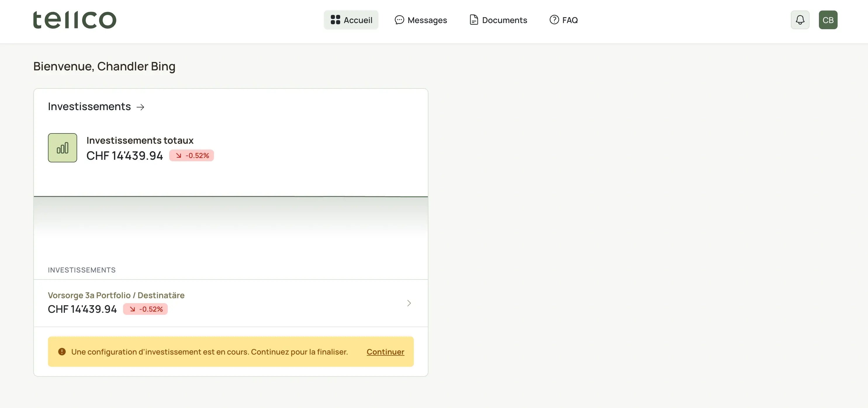This screenshot has width=868, height=408.
Task: Click the -0.52% badge beside Investissements totaux
Action: 191,156
